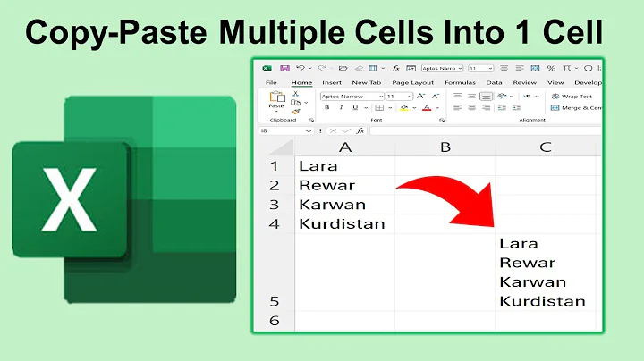Screen dimensions: 644x361
Task: Toggle Wrap Text
Action: (x=572, y=97)
